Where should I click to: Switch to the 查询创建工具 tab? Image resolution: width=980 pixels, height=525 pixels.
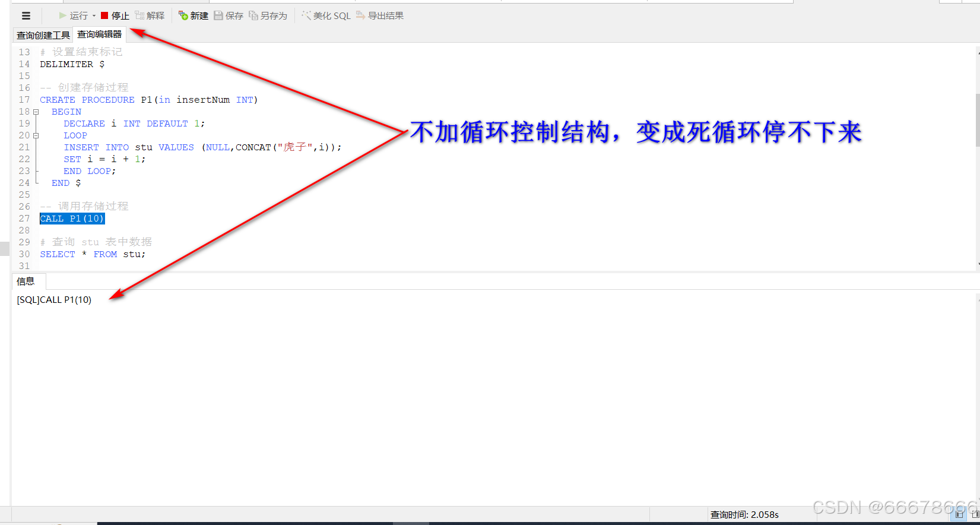pos(43,35)
